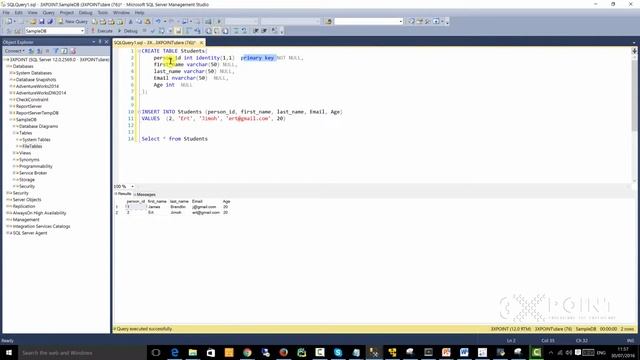Click the Cut scissors icon
The height and width of the screenshot is (360, 640).
131,21
